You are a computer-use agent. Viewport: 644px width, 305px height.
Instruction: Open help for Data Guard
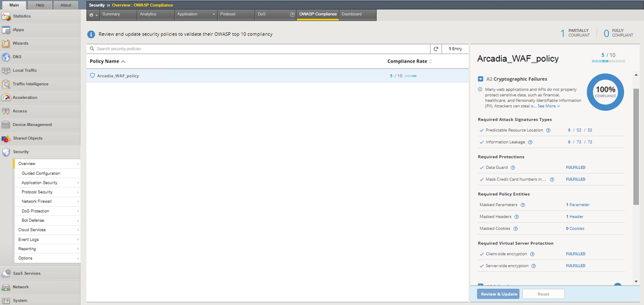[x=512, y=167]
